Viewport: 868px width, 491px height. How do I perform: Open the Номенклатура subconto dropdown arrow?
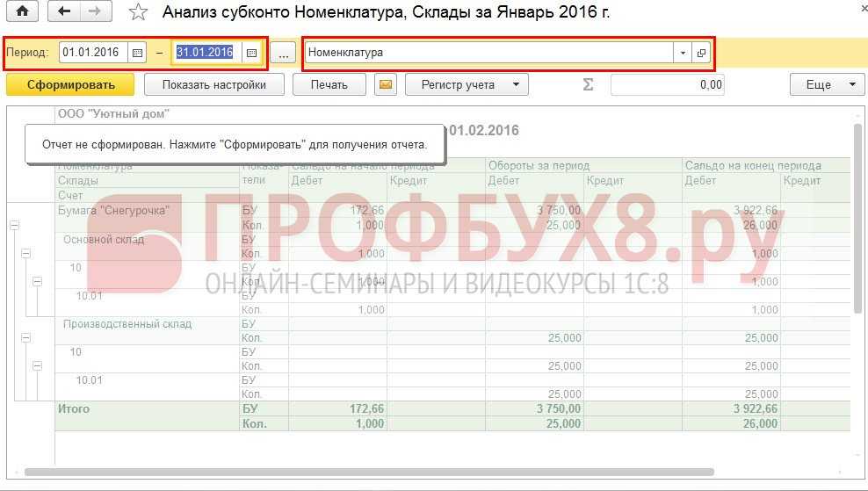coord(683,54)
